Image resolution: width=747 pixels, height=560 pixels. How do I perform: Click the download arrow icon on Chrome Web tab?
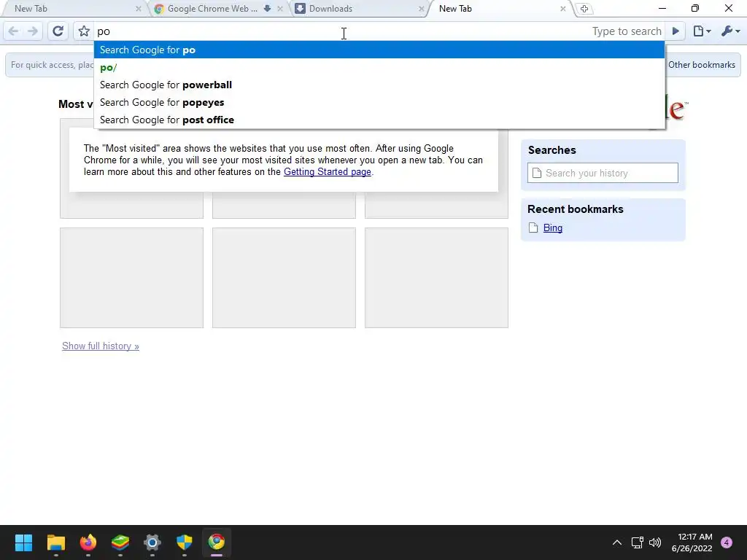pyautogui.click(x=267, y=9)
